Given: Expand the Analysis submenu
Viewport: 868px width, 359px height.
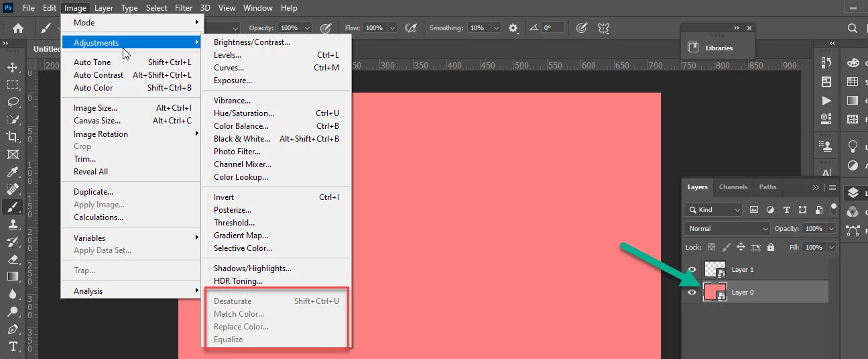Looking at the screenshot, I should coord(131,291).
